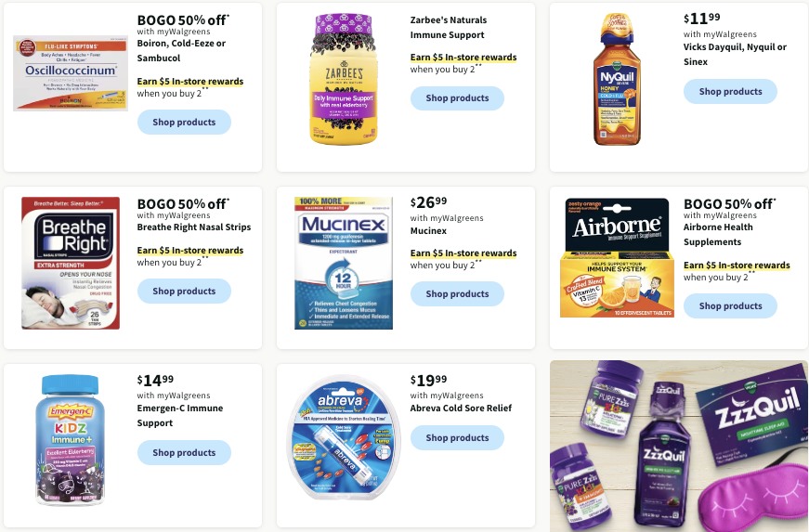Viewport: 809px width, 532px height.
Task: Click Shop products for Abreva Cold Sore Relief
Action: click(x=457, y=437)
